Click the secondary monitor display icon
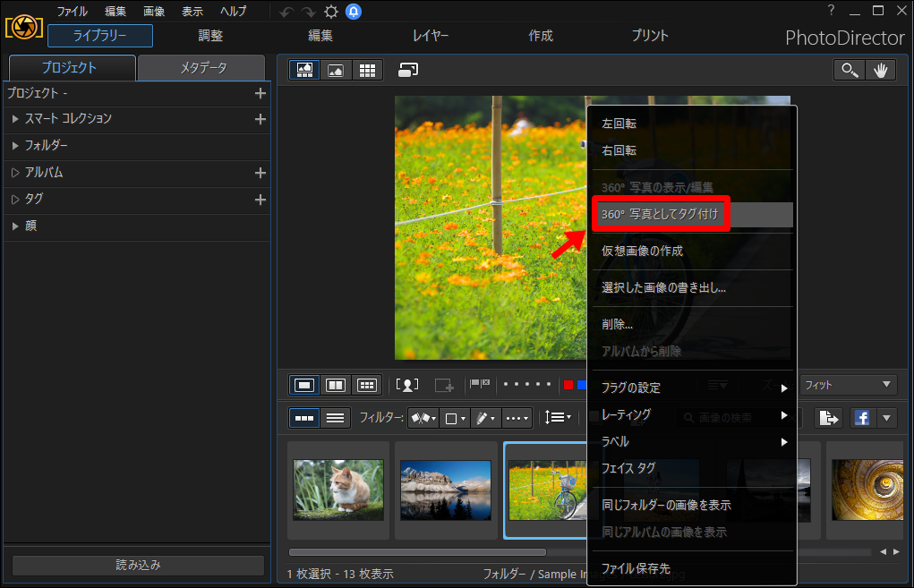Screen dimensions: 914x588 click(408, 70)
